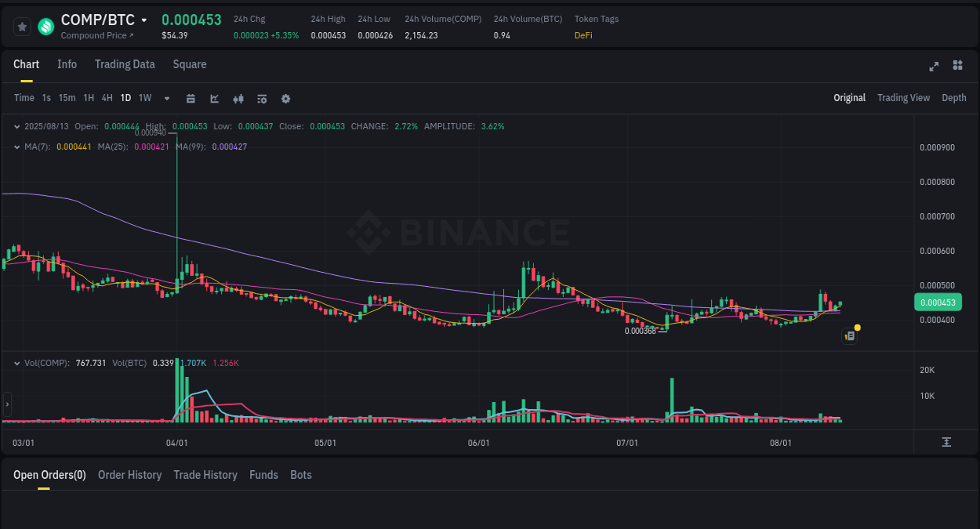This screenshot has width=980, height=529.
Task: Open the technical indicators icon
Action: point(262,98)
